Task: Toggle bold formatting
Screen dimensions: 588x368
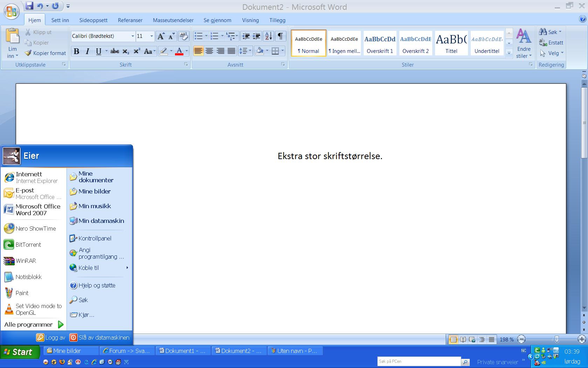Action: point(76,51)
